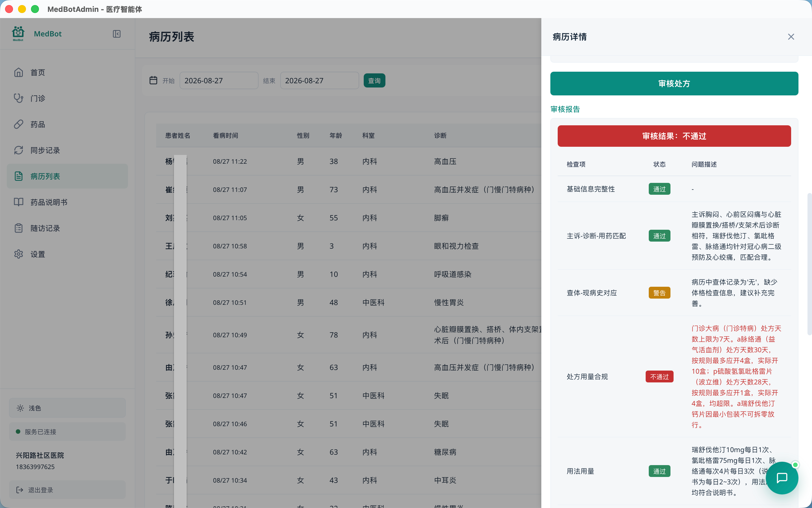Image resolution: width=812 pixels, height=508 pixels.
Task: Click the 看病时间 column header
Action: pos(226,135)
